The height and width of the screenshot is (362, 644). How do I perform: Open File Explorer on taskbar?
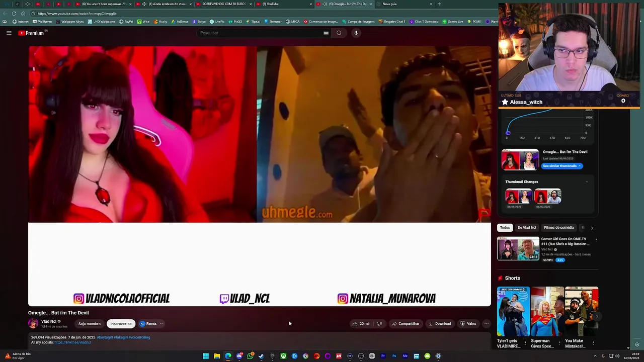tap(217, 356)
